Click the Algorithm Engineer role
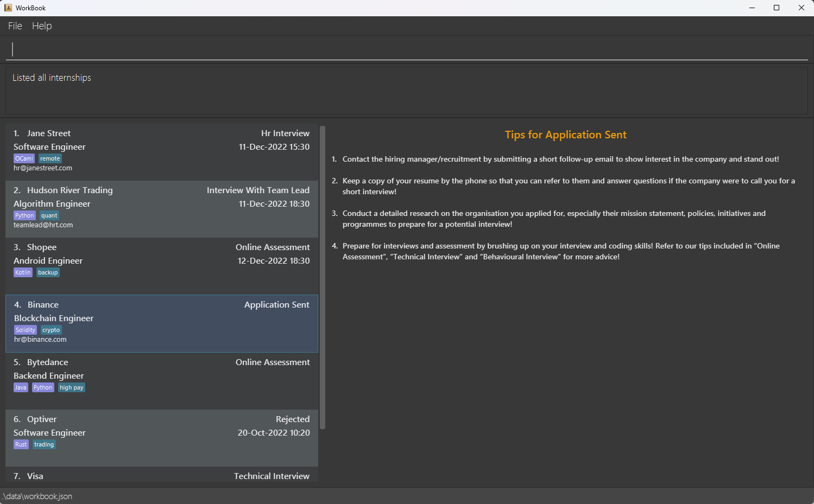This screenshot has width=814, height=504. pyautogui.click(x=52, y=204)
